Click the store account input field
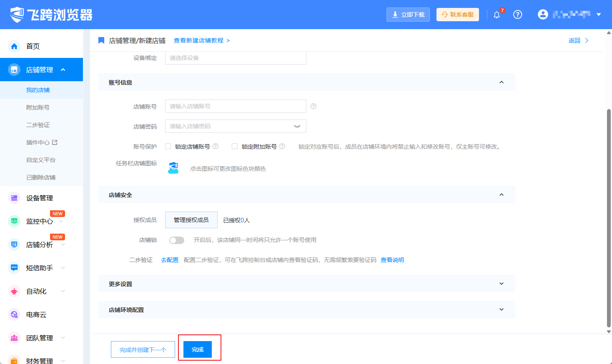The height and width of the screenshot is (364, 612). pos(236,106)
